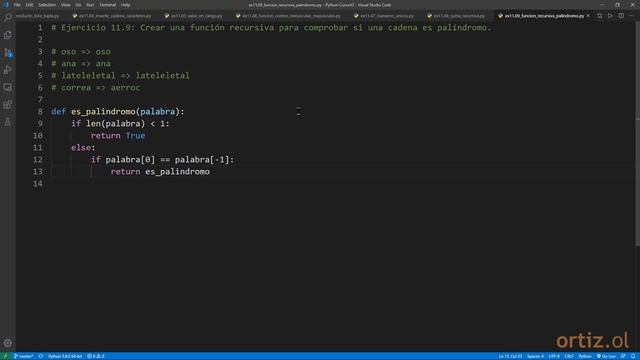Click the VS Code logo icon
This screenshot has width=640, height=360.
6,5
